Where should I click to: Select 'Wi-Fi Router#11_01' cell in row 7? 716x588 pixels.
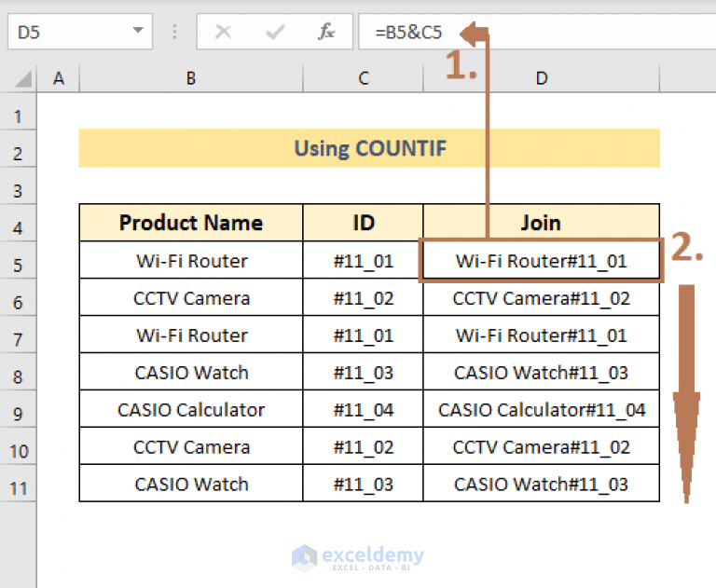541,335
